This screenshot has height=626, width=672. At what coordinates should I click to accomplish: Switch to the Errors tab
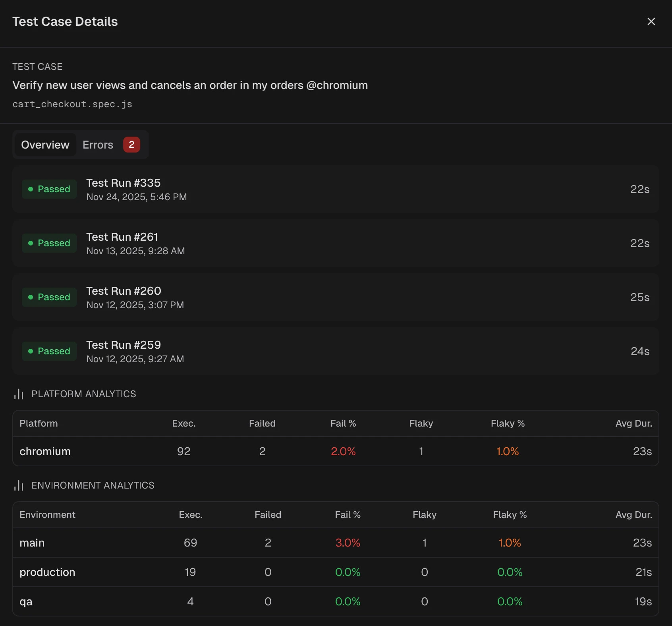[98, 145]
